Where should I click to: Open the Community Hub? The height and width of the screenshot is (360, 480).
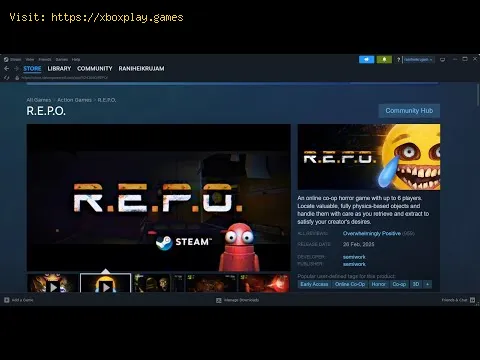click(x=409, y=111)
